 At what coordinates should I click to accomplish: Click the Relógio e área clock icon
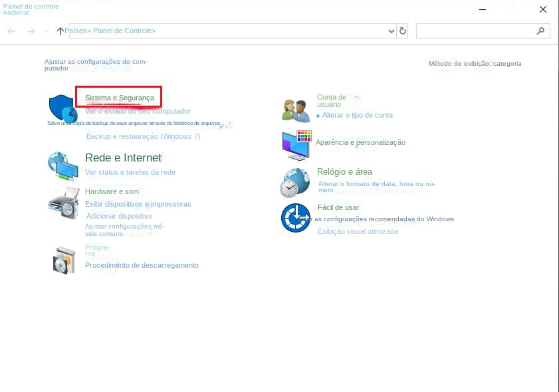click(x=294, y=183)
